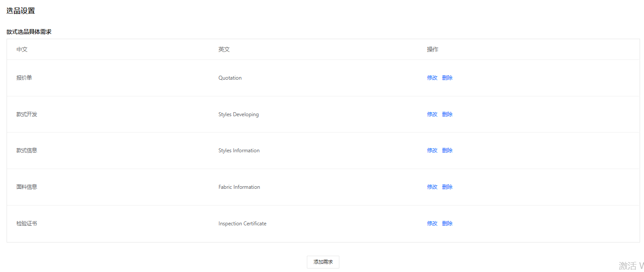
Task: Select the Quotation cell text
Action: pos(230,78)
